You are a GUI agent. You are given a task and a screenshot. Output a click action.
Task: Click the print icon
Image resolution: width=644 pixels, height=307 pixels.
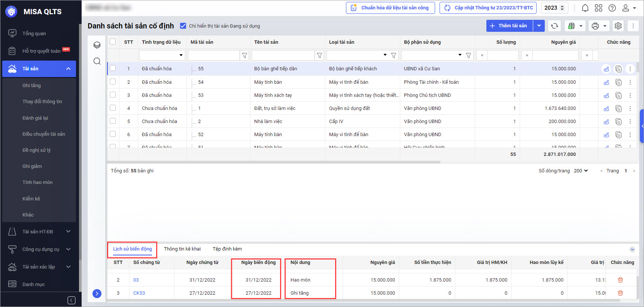coord(595,26)
